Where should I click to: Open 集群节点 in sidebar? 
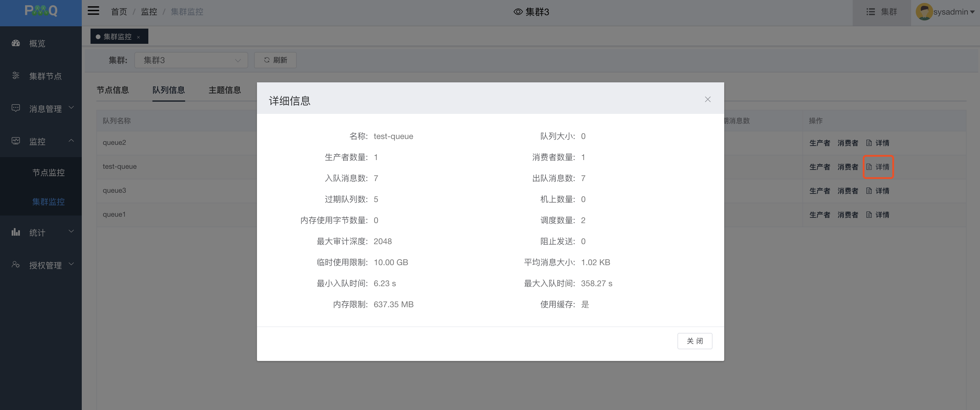pos(45,77)
